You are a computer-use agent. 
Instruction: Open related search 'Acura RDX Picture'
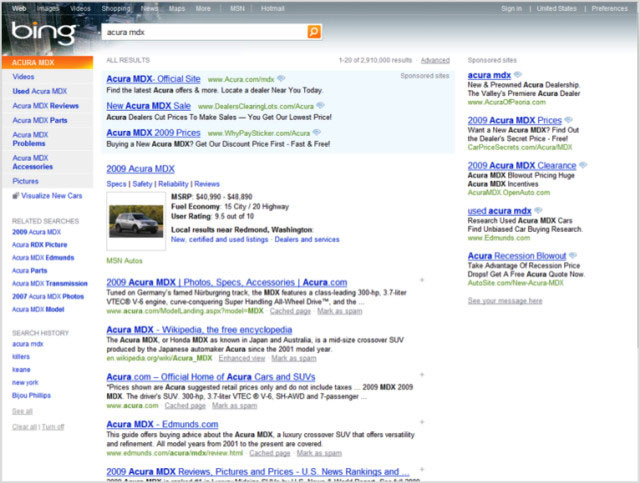[x=40, y=245]
